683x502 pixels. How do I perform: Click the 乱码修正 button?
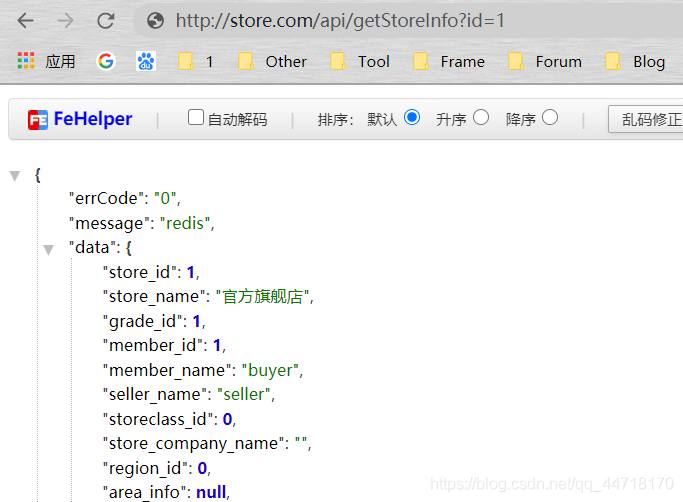pos(646,119)
